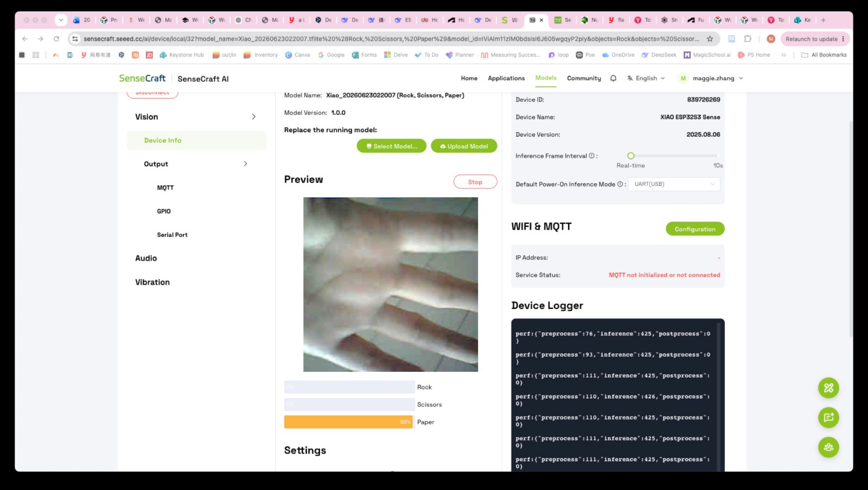Open the Community nav item
The width and height of the screenshot is (868, 490).
pyautogui.click(x=584, y=78)
